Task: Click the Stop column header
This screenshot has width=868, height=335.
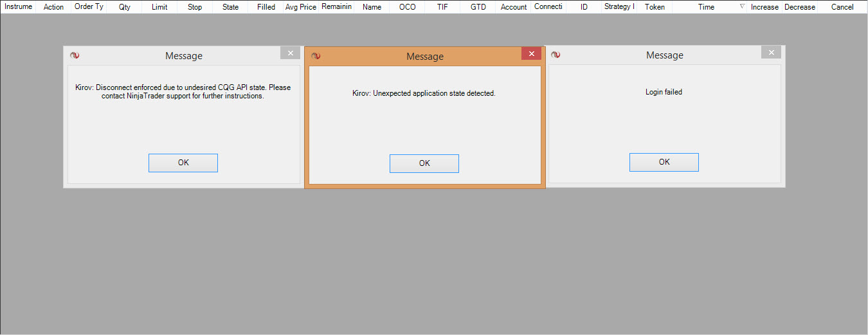Action: click(x=195, y=7)
